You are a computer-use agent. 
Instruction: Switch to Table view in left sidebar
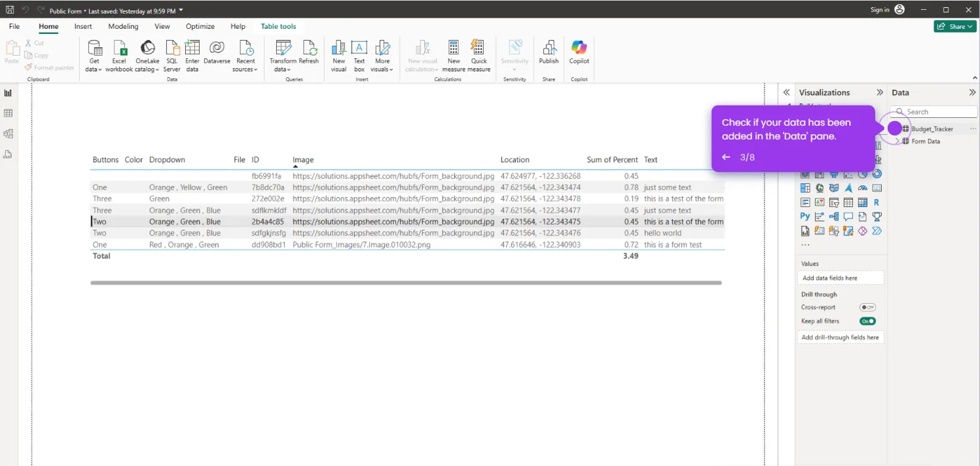tap(8, 113)
